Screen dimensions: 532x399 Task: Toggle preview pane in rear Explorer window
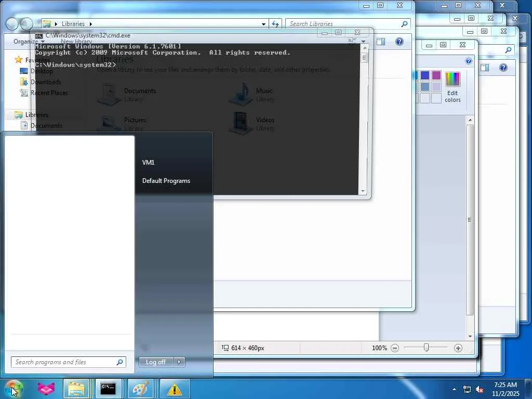tap(485, 68)
